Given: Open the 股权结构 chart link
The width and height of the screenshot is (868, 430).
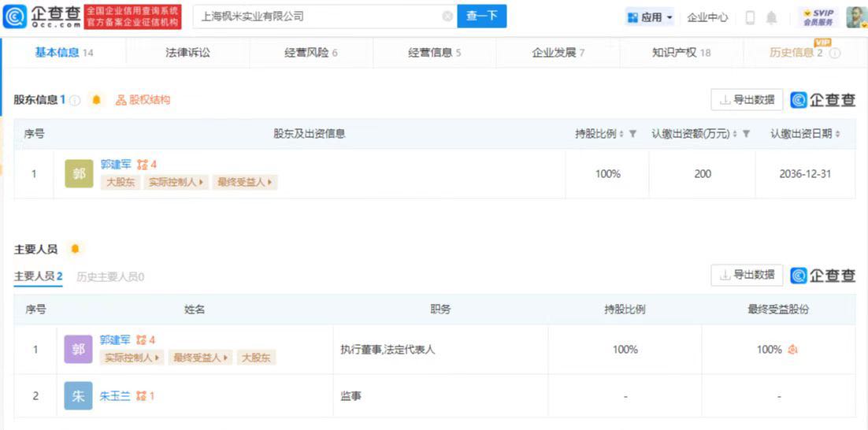Looking at the screenshot, I should 143,100.
